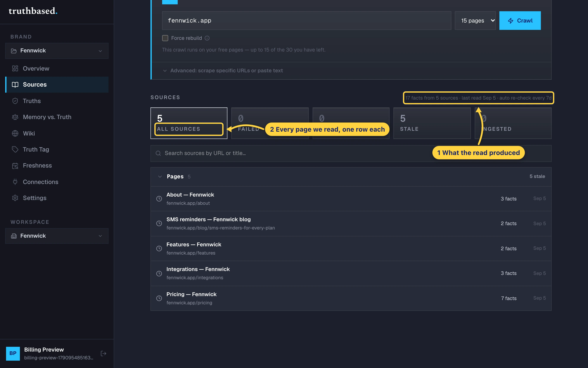This screenshot has height=368, width=588.
Task: Open Truths in the sidebar
Action: [x=57, y=101]
